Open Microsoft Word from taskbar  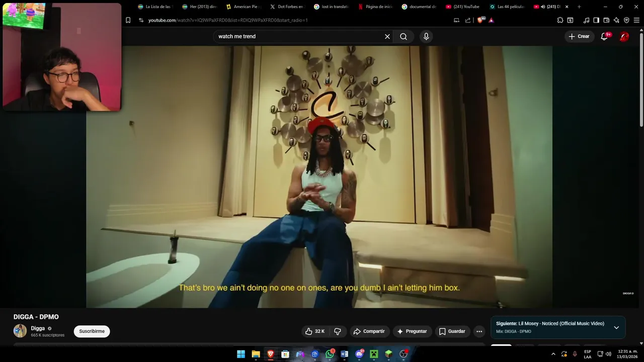[x=344, y=354]
